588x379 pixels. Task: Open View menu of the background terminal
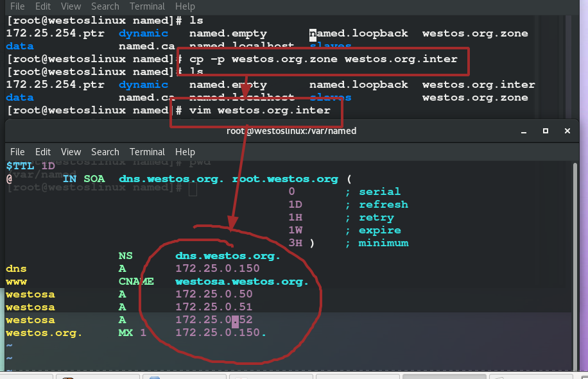pyautogui.click(x=71, y=6)
